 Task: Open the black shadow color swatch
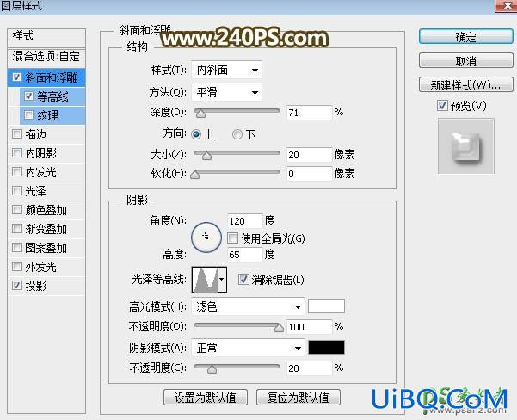[326, 348]
